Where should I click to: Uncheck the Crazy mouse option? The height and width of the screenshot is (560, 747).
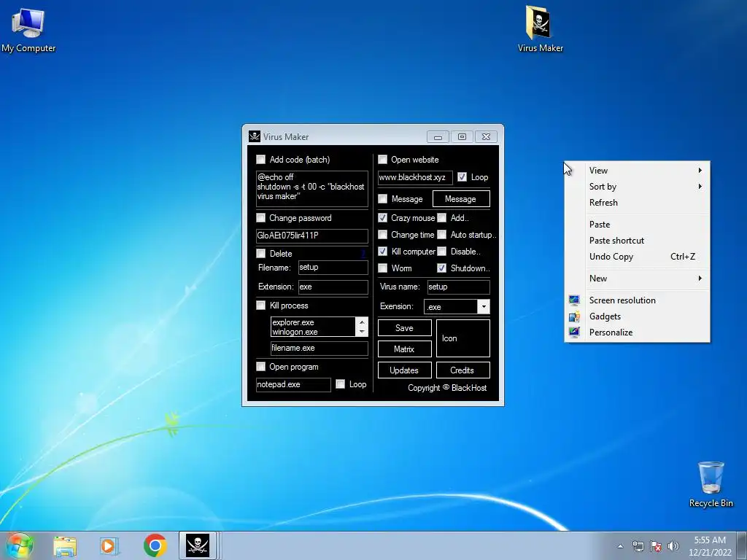pos(382,217)
